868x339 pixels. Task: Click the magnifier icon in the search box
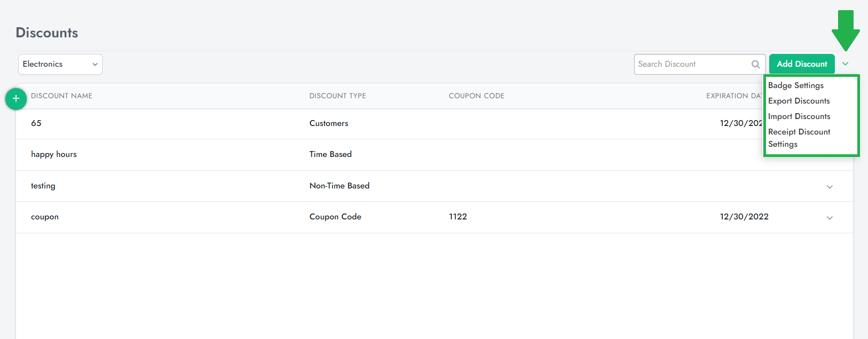click(x=755, y=65)
